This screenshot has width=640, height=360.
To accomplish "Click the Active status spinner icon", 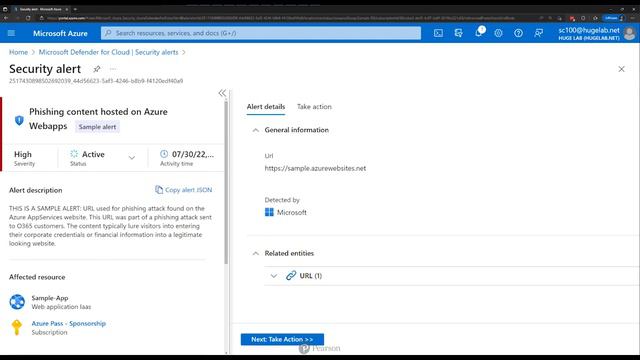I will (74, 154).
